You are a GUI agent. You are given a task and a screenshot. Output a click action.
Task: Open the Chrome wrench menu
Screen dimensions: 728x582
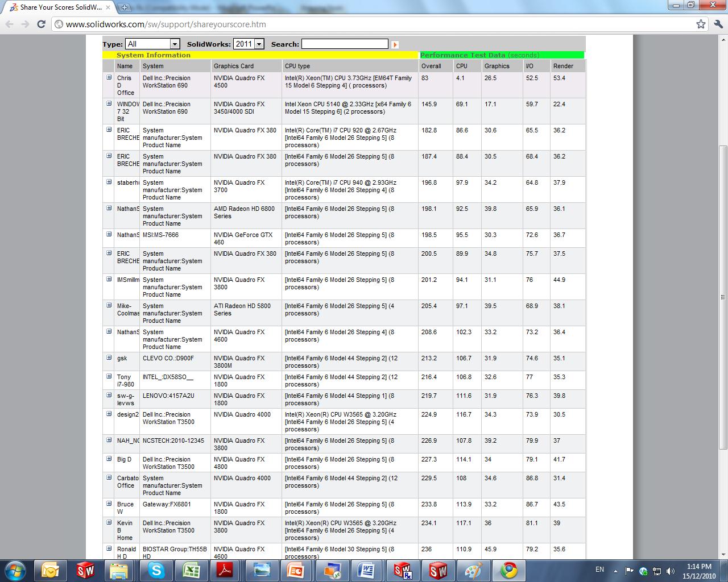coord(718,24)
